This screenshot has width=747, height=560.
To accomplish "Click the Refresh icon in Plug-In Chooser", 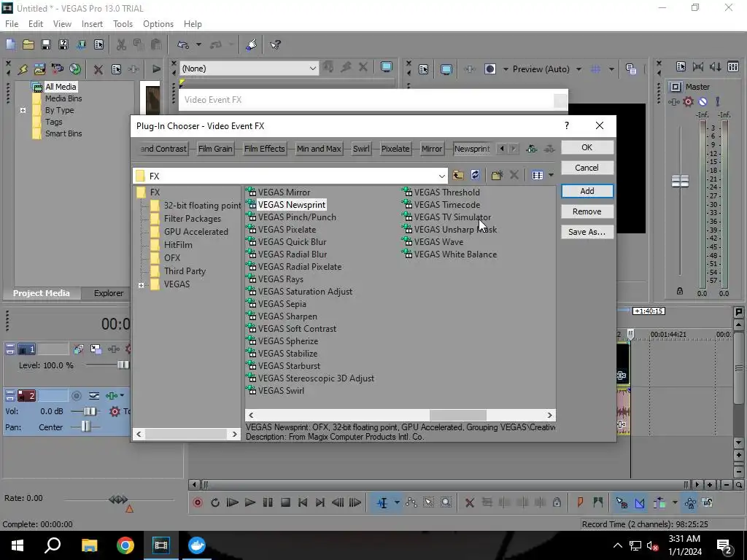I will click(x=475, y=175).
